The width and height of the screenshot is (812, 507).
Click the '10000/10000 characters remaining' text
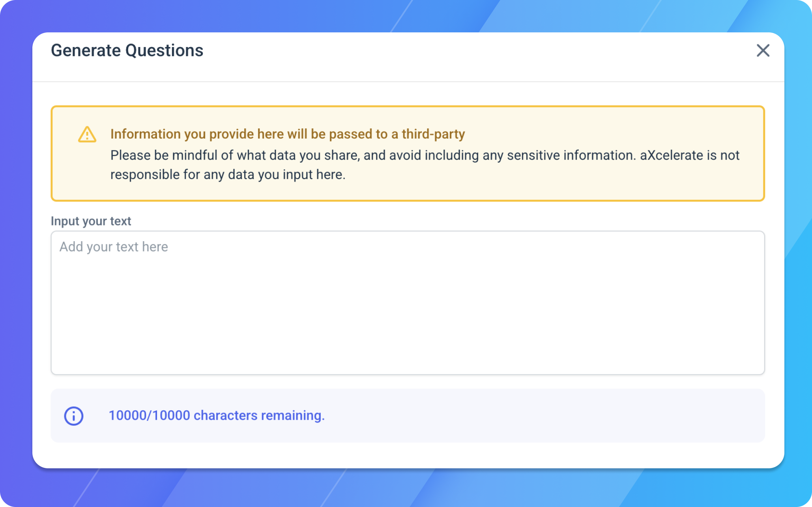pyautogui.click(x=217, y=415)
